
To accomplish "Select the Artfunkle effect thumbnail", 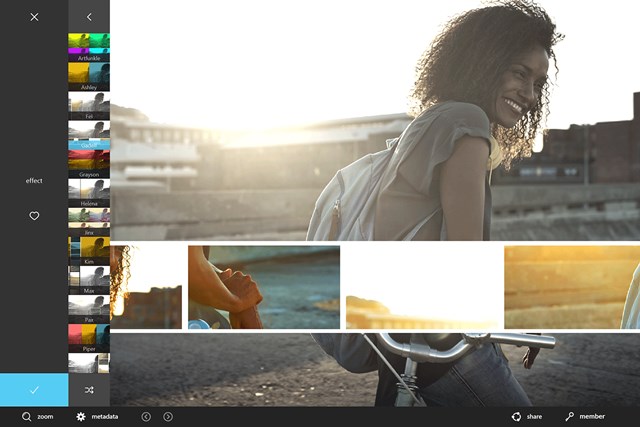I will [x=89, y=44].
